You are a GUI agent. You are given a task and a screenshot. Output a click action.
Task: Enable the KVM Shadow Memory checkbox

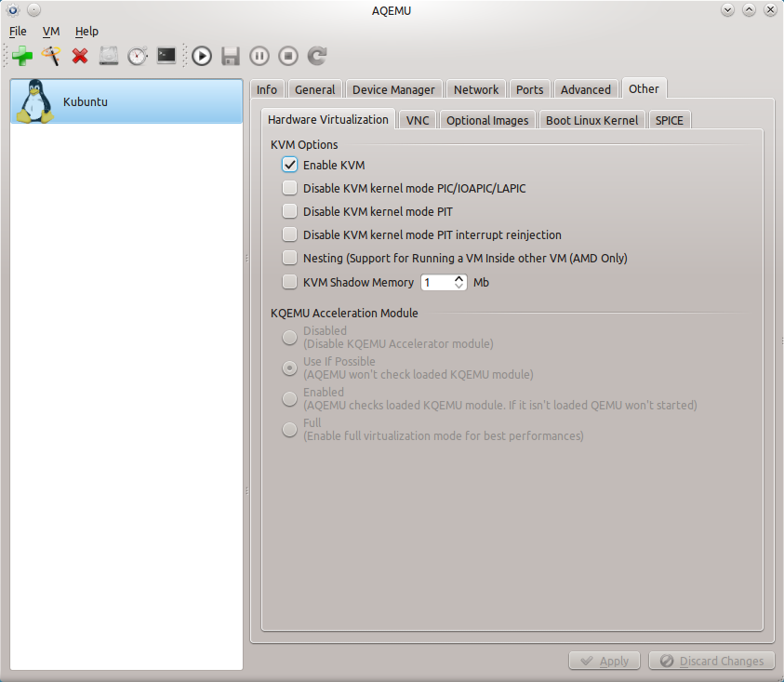(289, 282)
